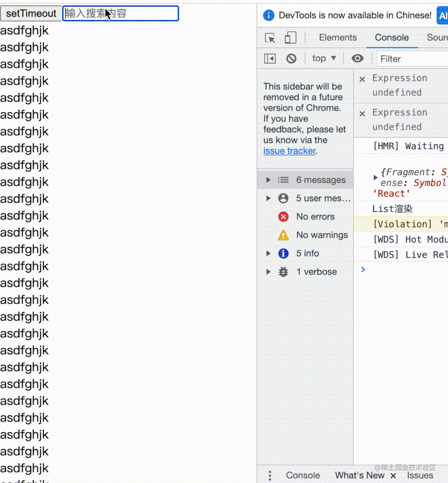
Task: Open the Issues drawer tab
Action: click(420, 475)
